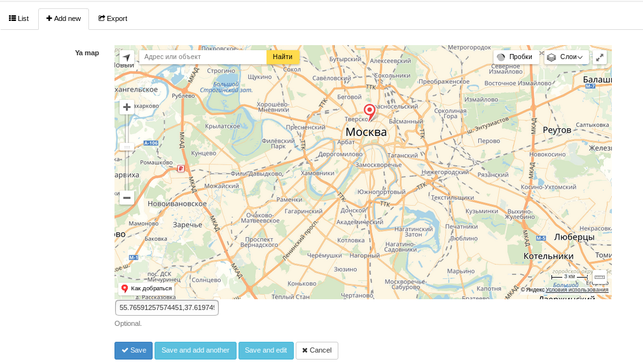
Task: Click the Кузьминки district label
Action: click(482, 212)
